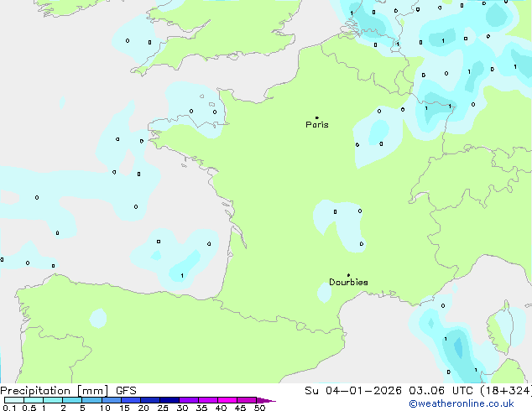Click the legend value 0.1
Screen dimensions: 532x411
[9, 408]
